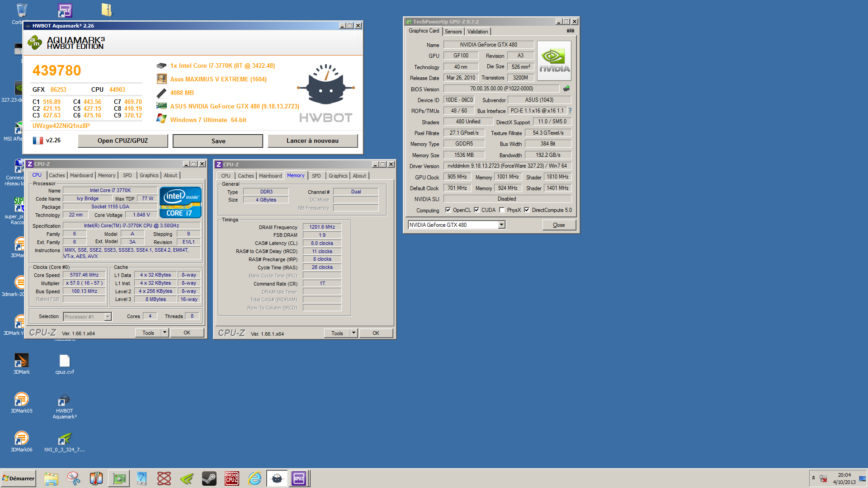Image resolution: width=868 pixels, height=488 pixels.
Task: Click the GPU name field NVIDIA GeForce GTX 480
Action: (489, 45)
